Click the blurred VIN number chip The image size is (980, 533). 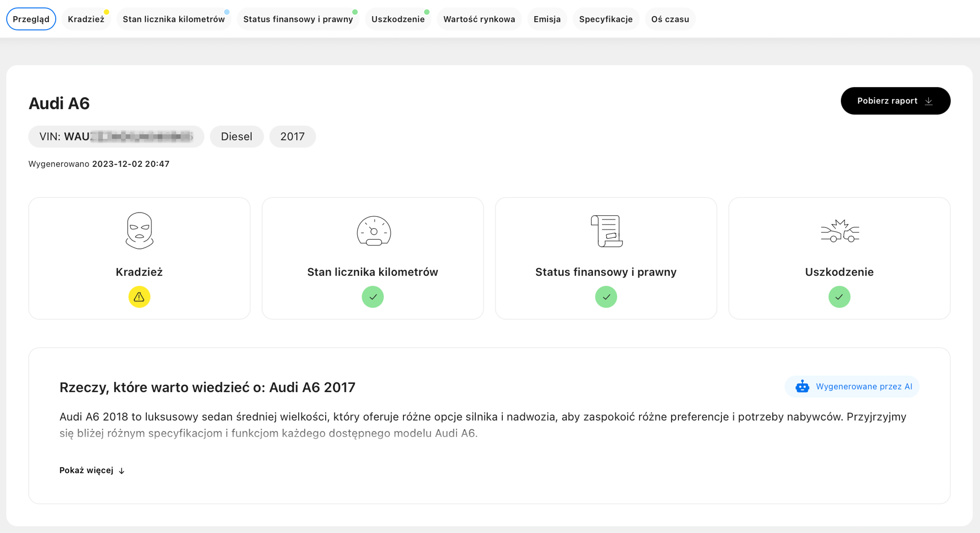coord(116,137)
